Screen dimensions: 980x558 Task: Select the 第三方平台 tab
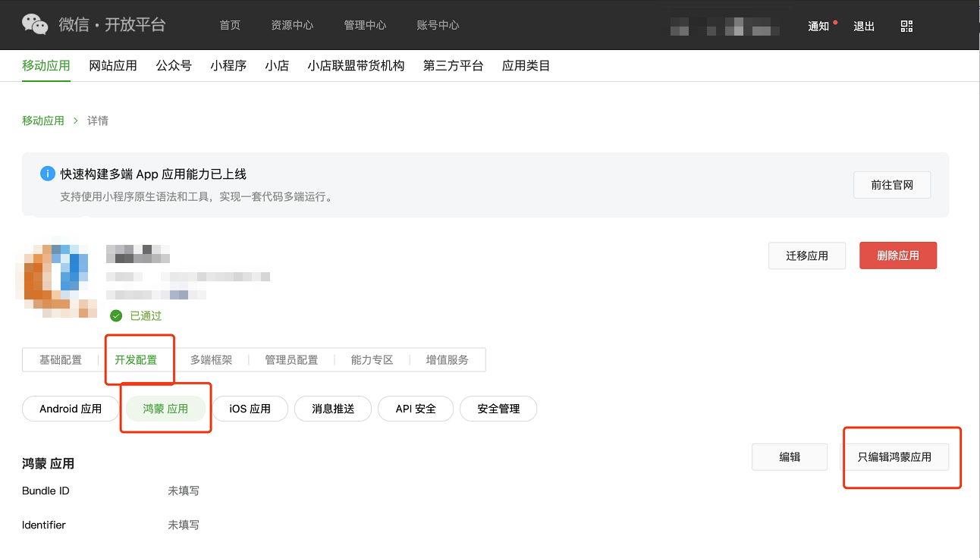[x=453, y=65]
